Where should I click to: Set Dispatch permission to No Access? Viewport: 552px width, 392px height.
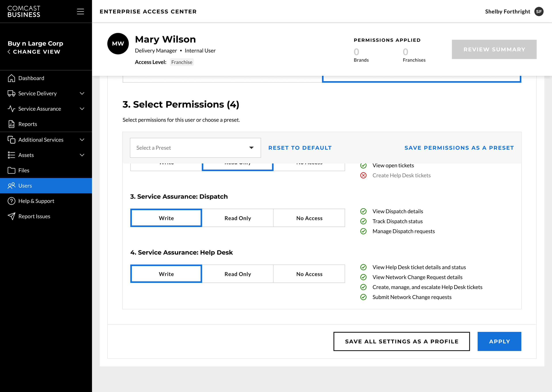point(309,218)
